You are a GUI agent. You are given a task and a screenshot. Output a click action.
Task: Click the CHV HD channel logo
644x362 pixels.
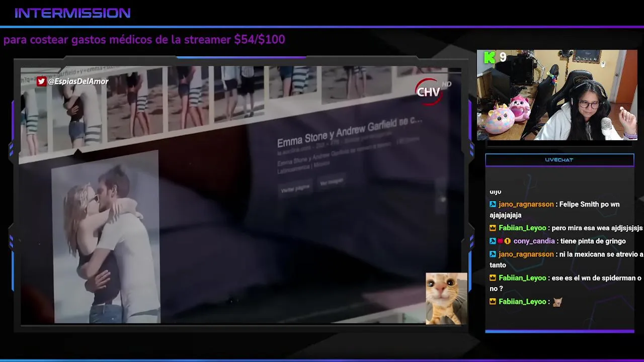pos(432,91)
